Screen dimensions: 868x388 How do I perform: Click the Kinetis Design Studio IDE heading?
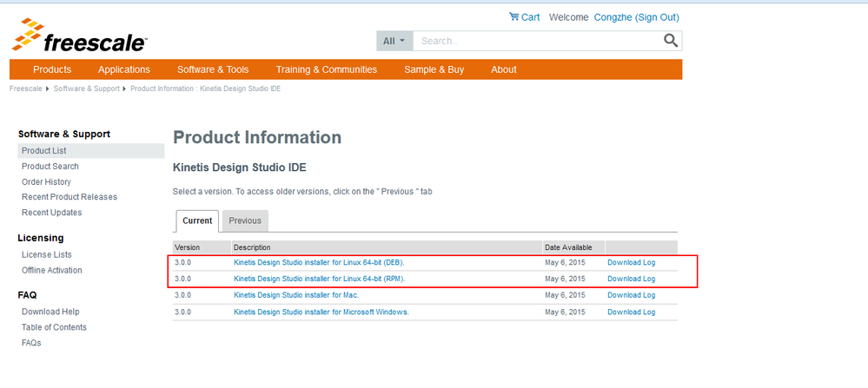pos(240,168)
